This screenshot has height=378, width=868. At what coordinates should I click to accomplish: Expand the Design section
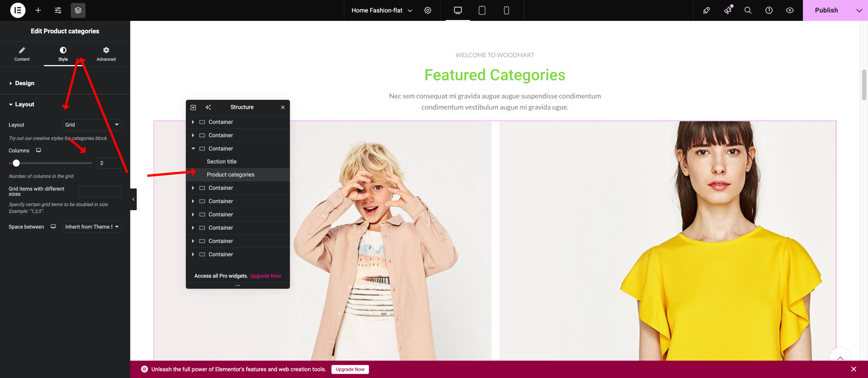pyautogui.click(x=65, y=83)
